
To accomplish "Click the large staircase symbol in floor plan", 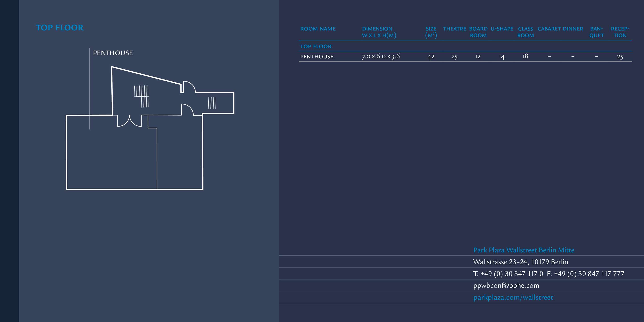I will (142, 96).
